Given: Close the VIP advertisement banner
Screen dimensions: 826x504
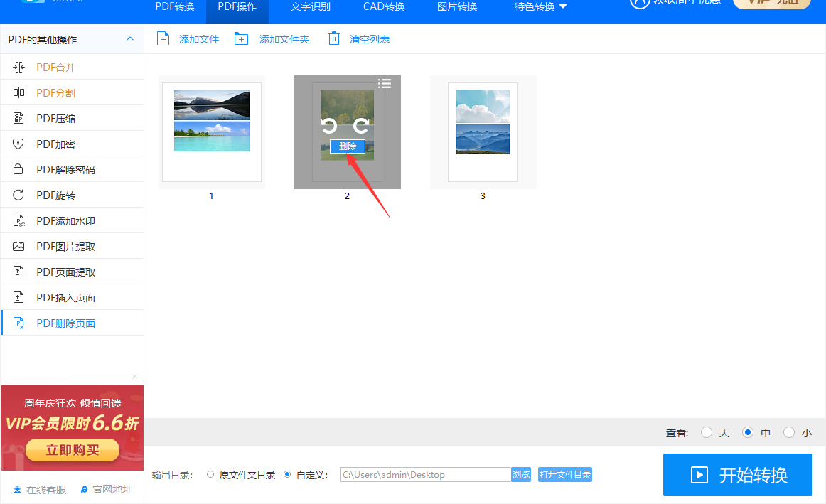Looking at the screenshot, I should pos(135,377).
